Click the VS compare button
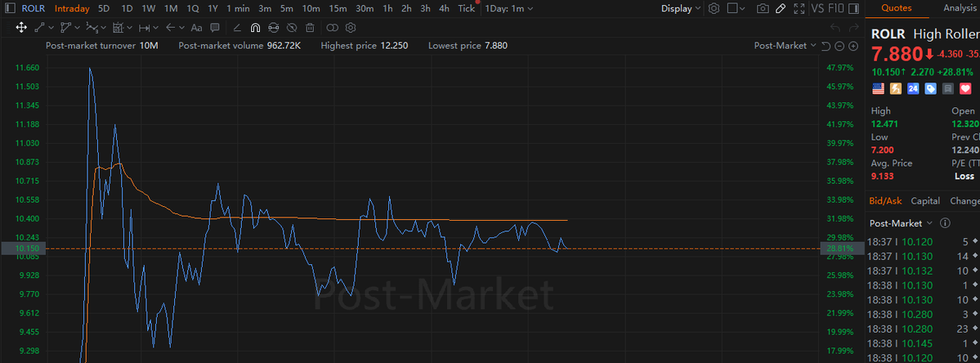 817,9
